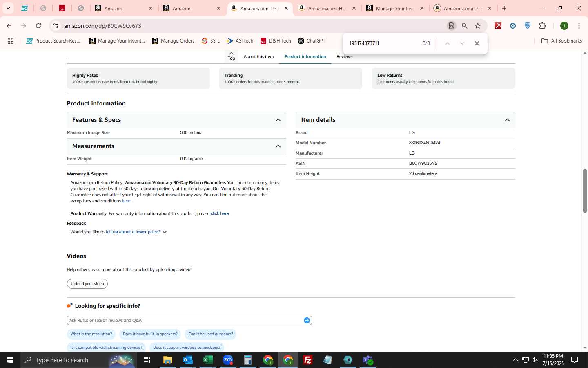The width and height of the screenshot is (588, 368).
Task: Open the Extensions puzzle icon
Action: (542, 26)
